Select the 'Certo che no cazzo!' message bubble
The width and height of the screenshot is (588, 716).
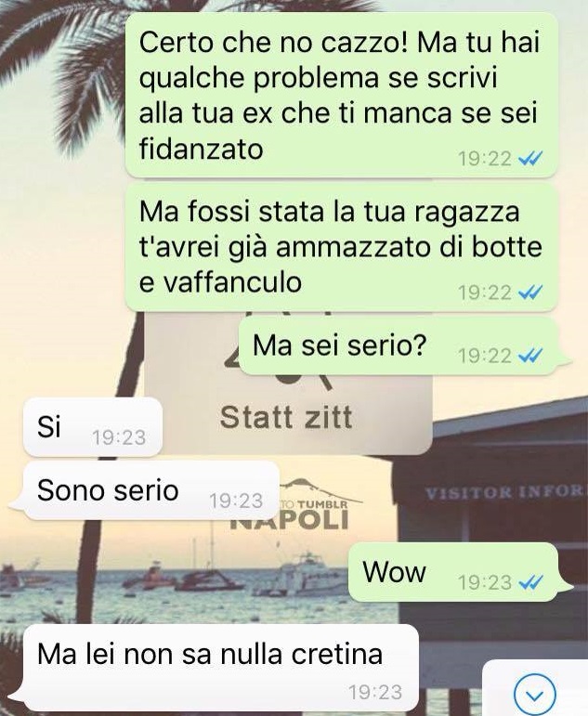(x=341, y=95)
